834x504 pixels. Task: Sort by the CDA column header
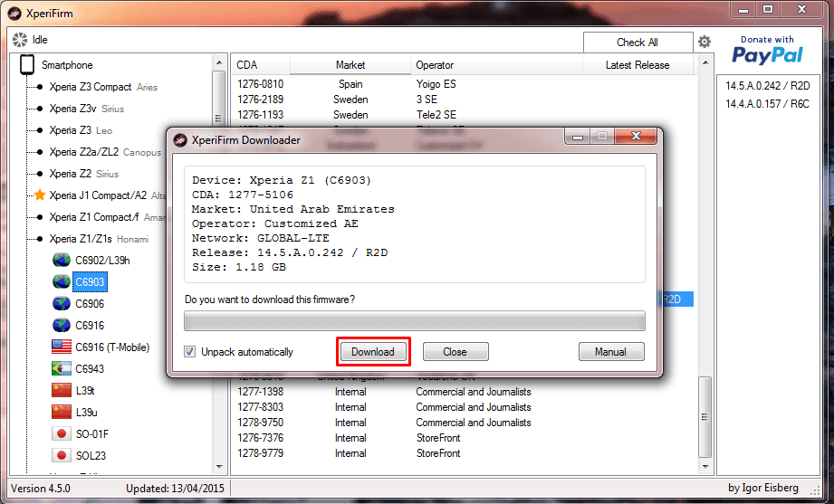(x=261, y=65)
